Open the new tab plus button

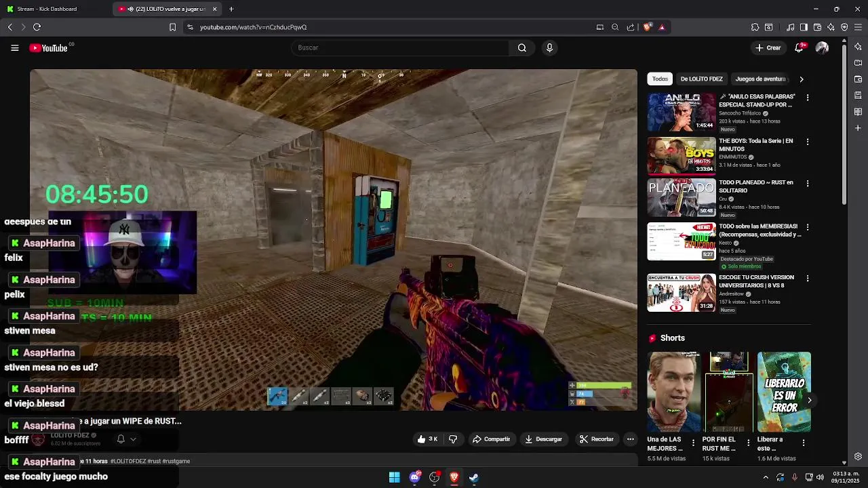coord(231,9)
